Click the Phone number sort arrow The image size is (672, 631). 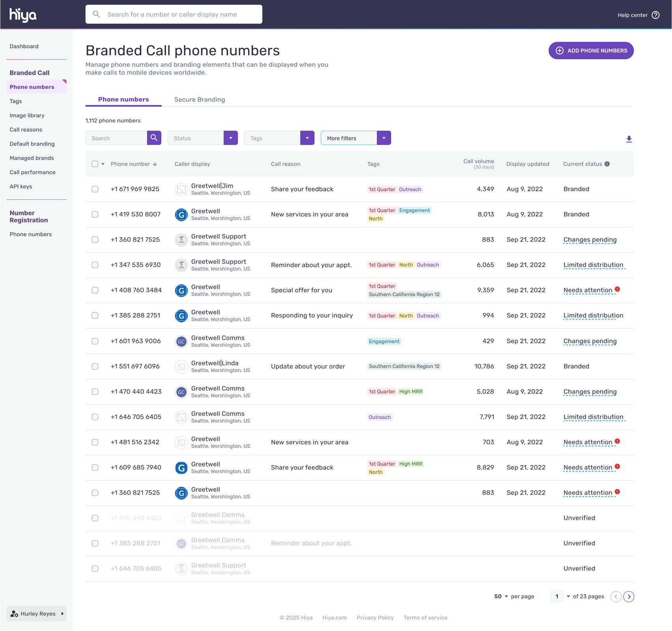(155, 164)
